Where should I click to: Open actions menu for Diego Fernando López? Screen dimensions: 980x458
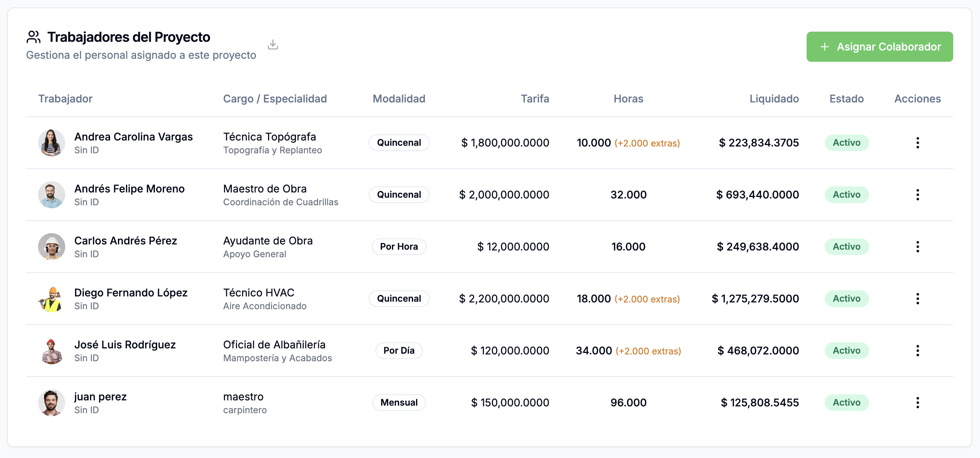(x=917, y=298)
